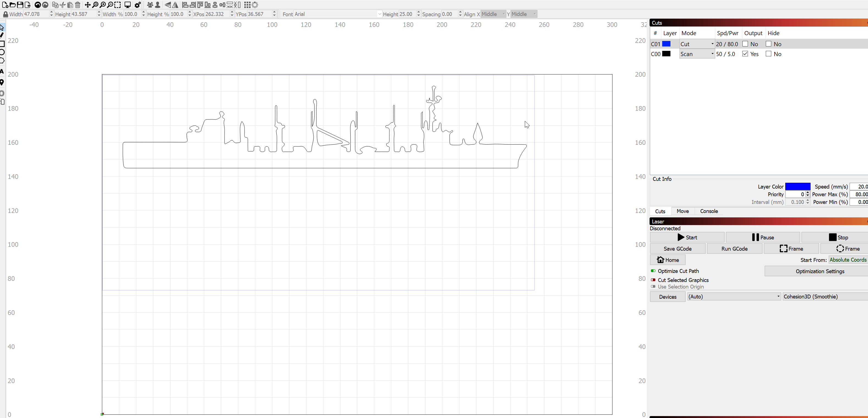Group objects with the two-person icon
The width and height of the screenshot is (868, 418).
point(150,5)
